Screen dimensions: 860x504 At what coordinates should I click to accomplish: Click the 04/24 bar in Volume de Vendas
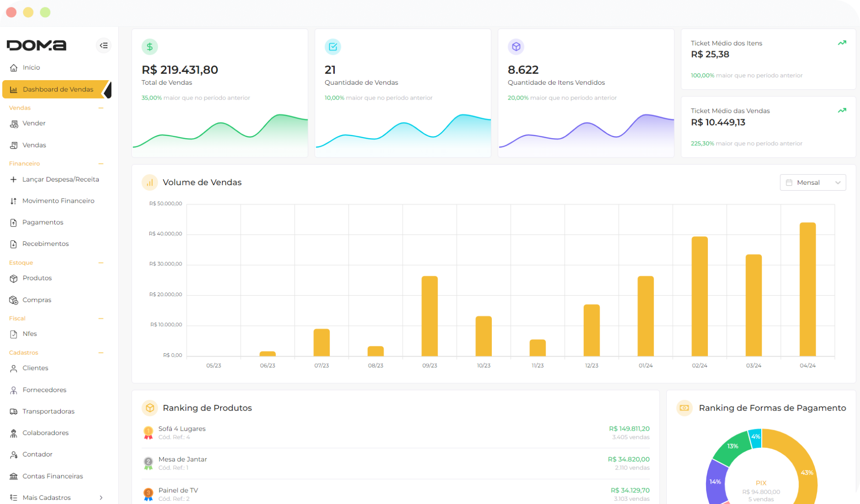pos(807,289)
